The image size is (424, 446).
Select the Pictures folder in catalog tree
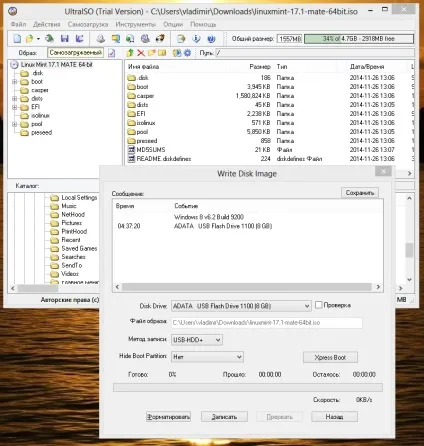coord(71,223)
